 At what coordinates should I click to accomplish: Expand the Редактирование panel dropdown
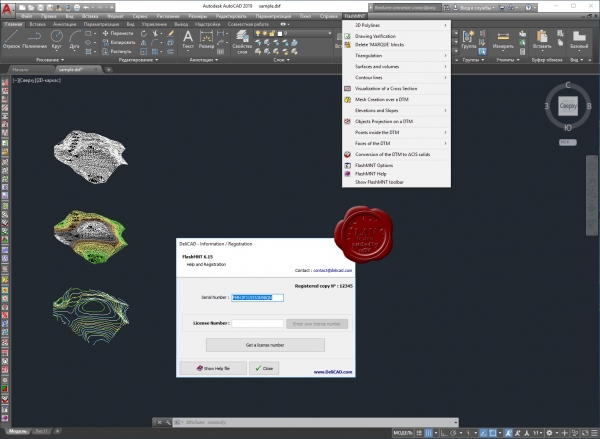tap(138, 60)
